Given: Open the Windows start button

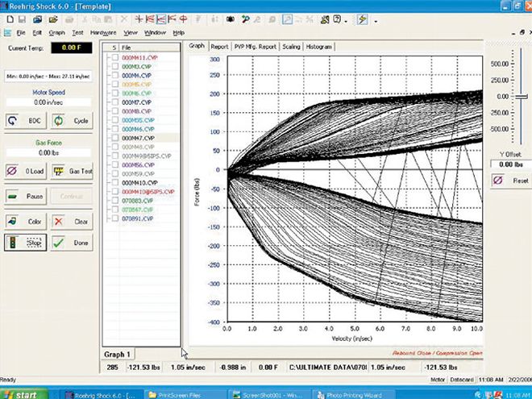Looking at the screenshot, I should pos(23,394).
